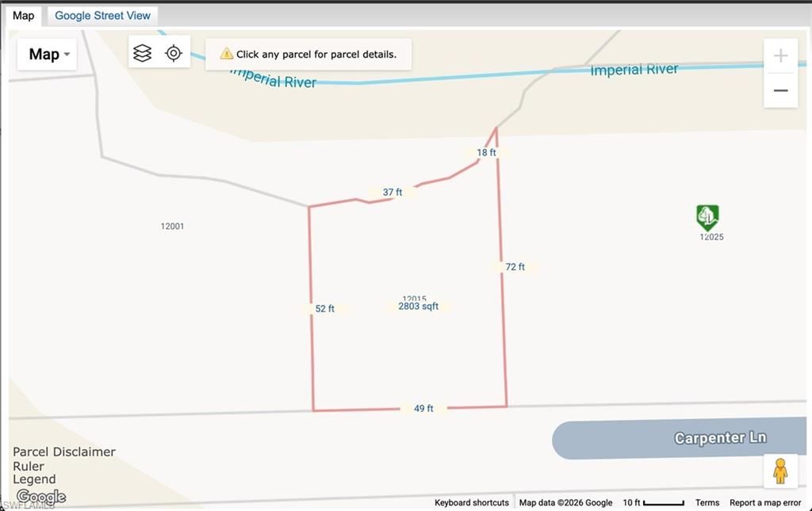Zoom in with the plus button
Screen dimensions: 812x511
tap(780, 56)
